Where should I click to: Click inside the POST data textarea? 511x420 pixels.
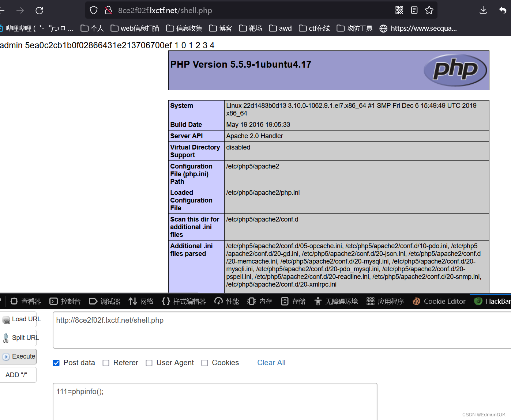(215, 400)
